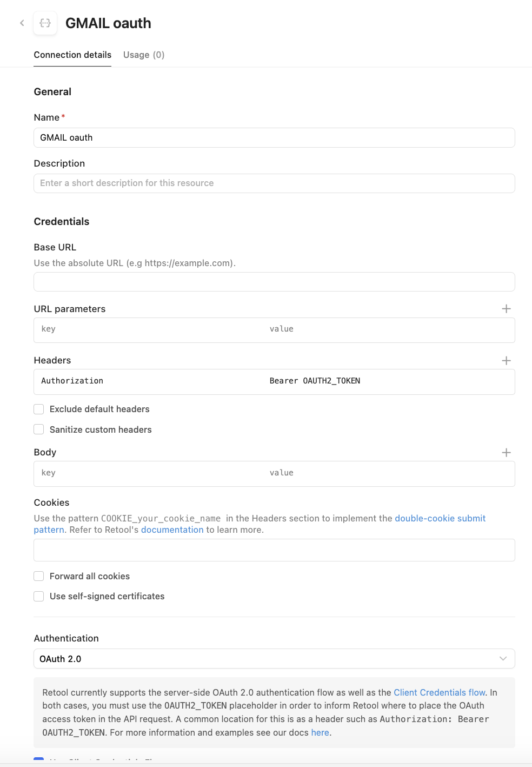Click the double-cookie submit pattern link
The width and height of the screenshot is (532, 767).
440,518
